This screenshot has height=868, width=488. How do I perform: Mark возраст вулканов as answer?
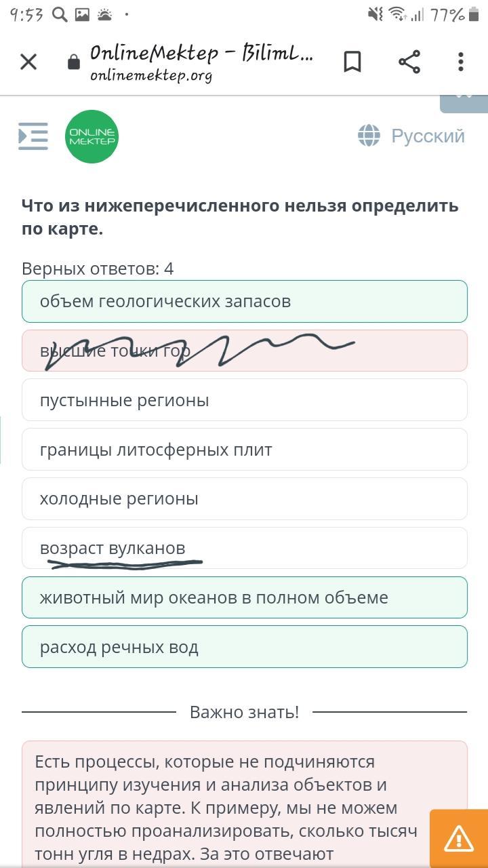245,548
